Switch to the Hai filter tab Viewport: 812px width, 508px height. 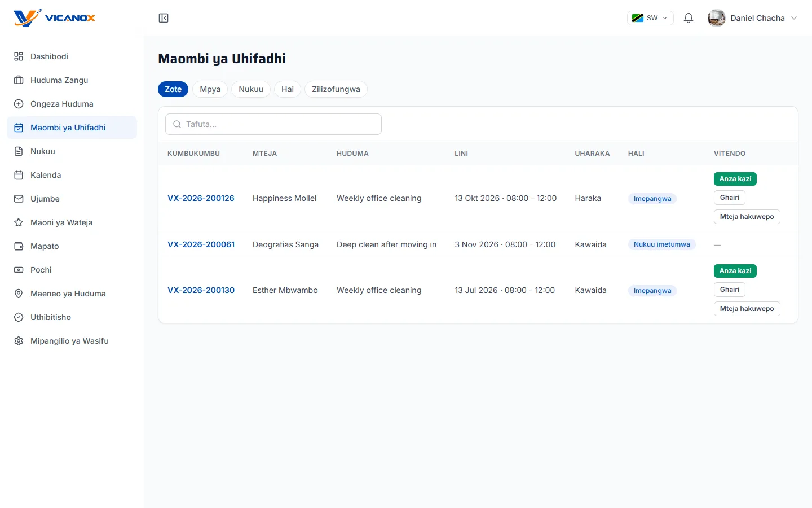(288, 89)
